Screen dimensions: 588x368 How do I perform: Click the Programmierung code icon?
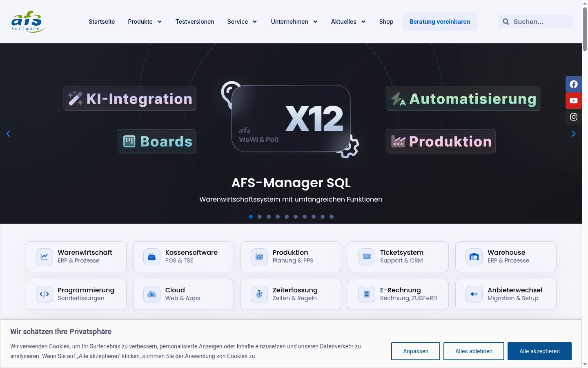45,294
